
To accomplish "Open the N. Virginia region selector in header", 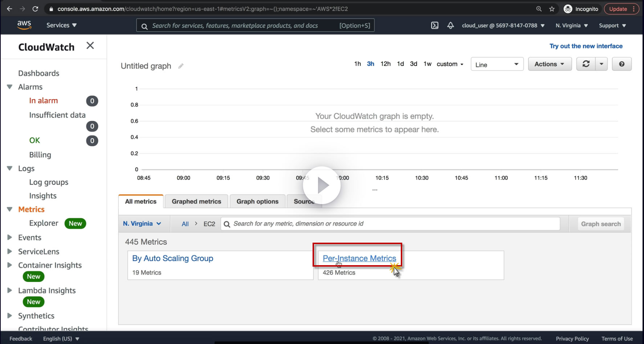I will 572,25.
